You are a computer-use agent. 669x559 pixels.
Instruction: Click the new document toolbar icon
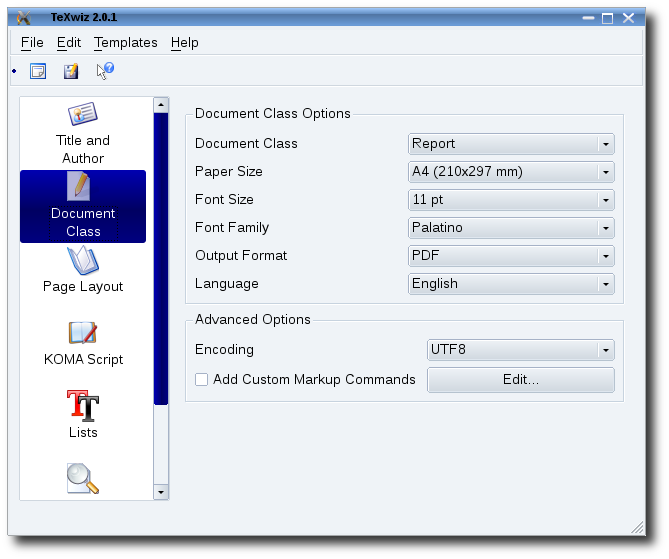38,71
